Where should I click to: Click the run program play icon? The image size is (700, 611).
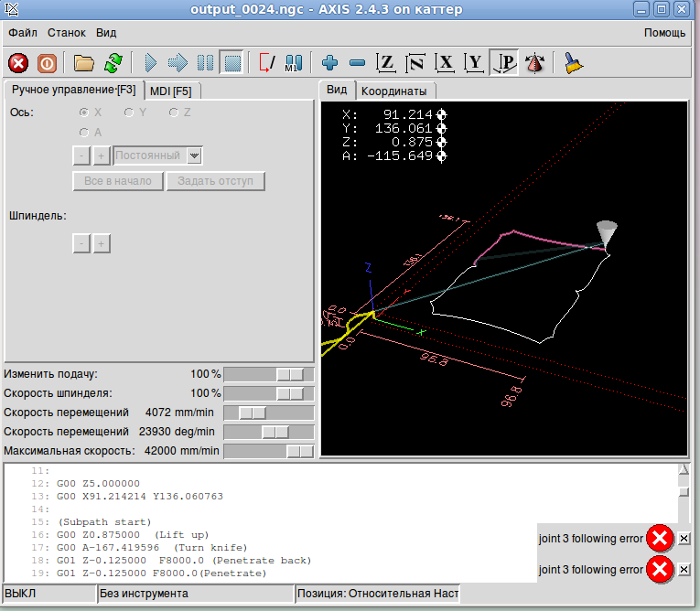click(x=151, y=63)
